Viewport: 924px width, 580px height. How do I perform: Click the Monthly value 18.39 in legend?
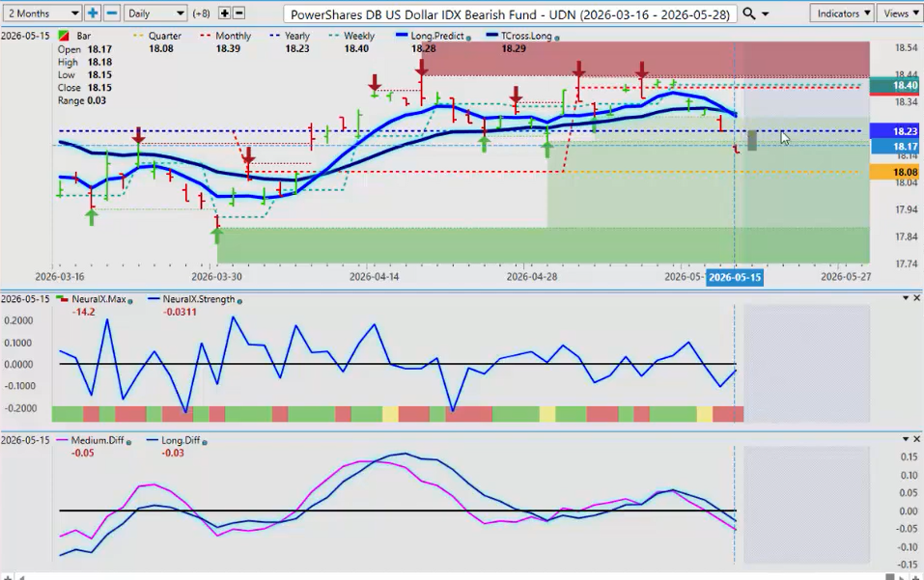[228, 48]
